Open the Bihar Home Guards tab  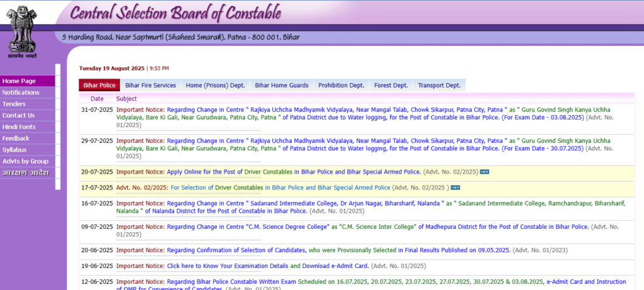tap(282, 86)
